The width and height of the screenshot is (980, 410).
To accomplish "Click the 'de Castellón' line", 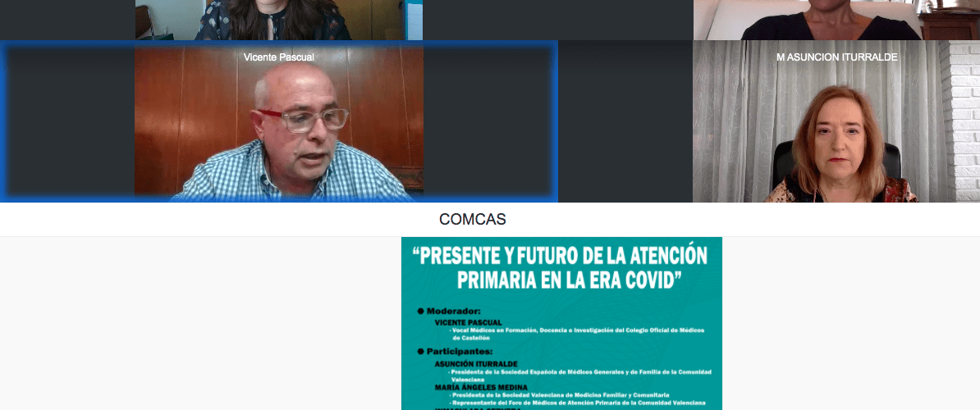I will coord(472,338).
